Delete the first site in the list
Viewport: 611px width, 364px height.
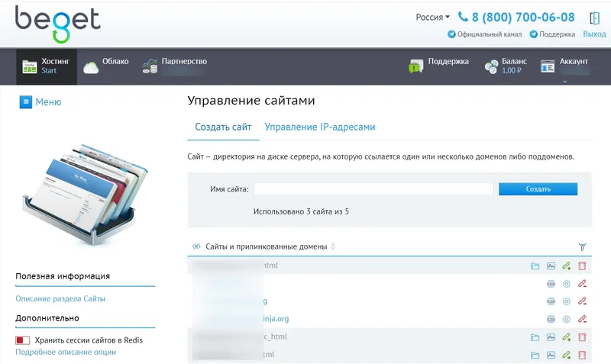coord(582,266)
